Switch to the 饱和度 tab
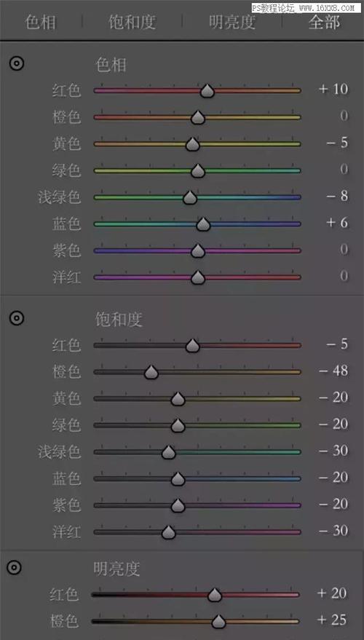 point(132,22)
